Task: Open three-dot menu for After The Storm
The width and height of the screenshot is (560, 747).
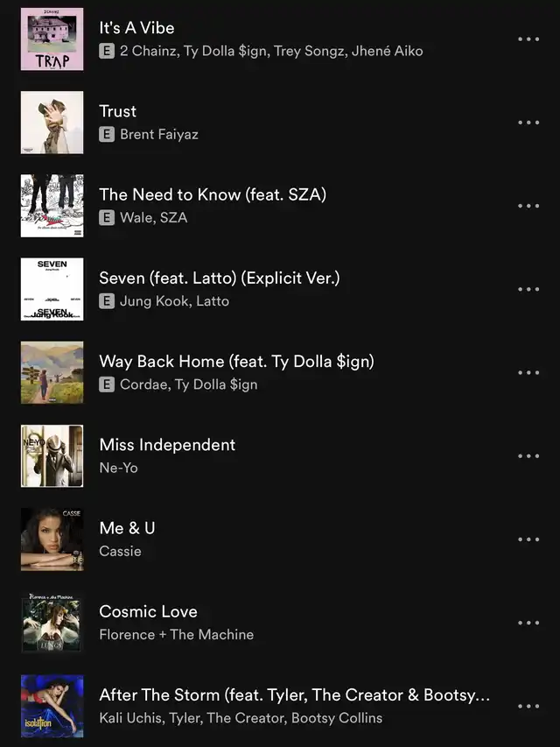Action: pos(528,706)
